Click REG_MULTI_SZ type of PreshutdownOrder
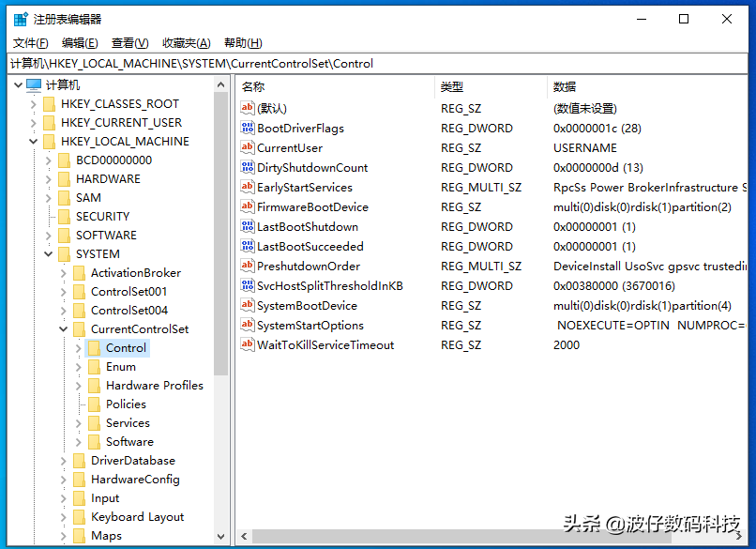This screenshot has height=549, width=756. [x=481, y=267]
